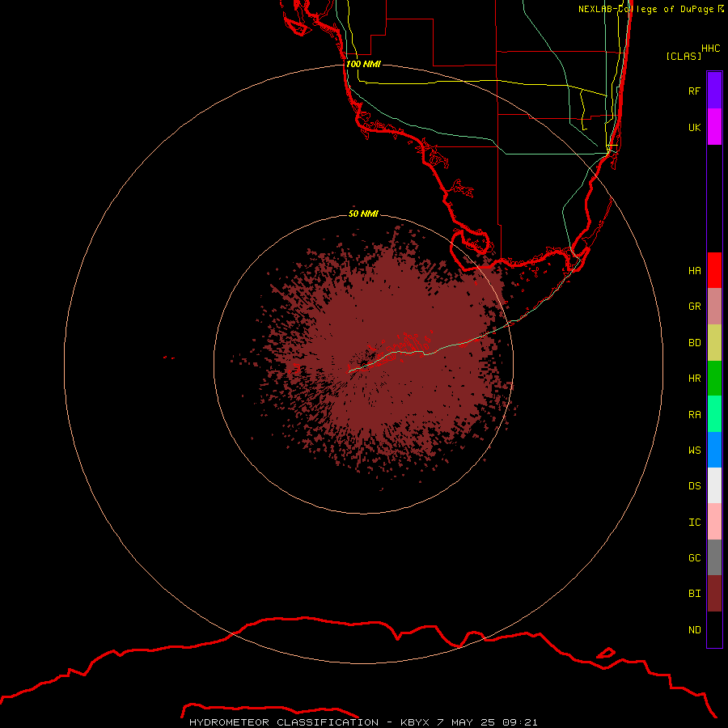The image size is (728, 728).
Task: Click the gray GC legend swatch
Action: pos(714,557)
